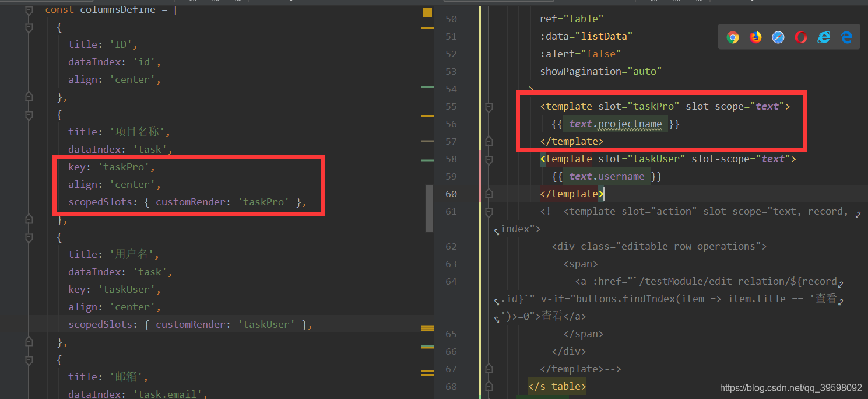
Task: Open the file in Safari
Action: 778,37
